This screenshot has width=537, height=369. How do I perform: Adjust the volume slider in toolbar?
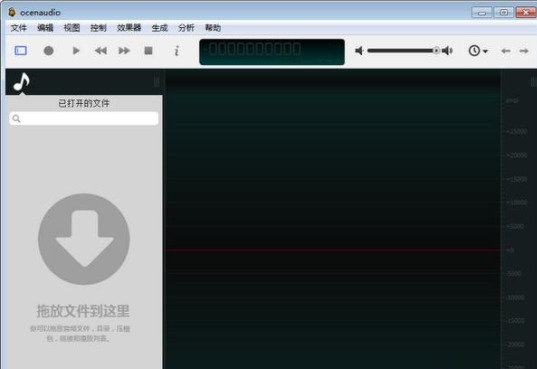click(x=403, y=51)
